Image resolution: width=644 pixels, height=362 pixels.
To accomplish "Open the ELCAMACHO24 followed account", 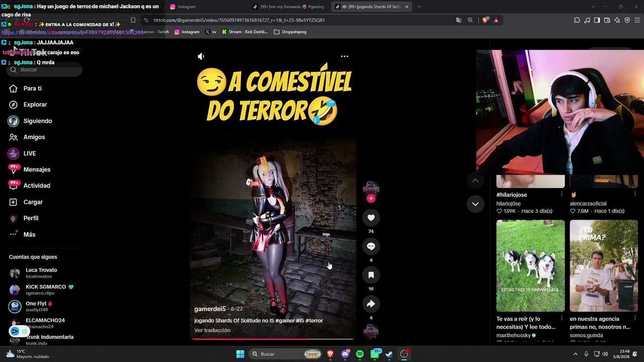I will [45, 323].
